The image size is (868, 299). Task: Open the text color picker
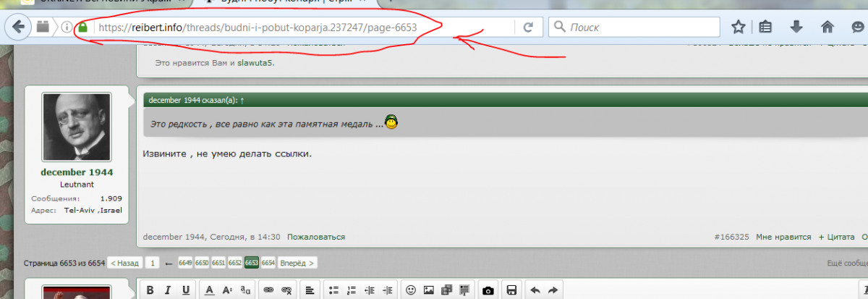(x=209, y=290)
